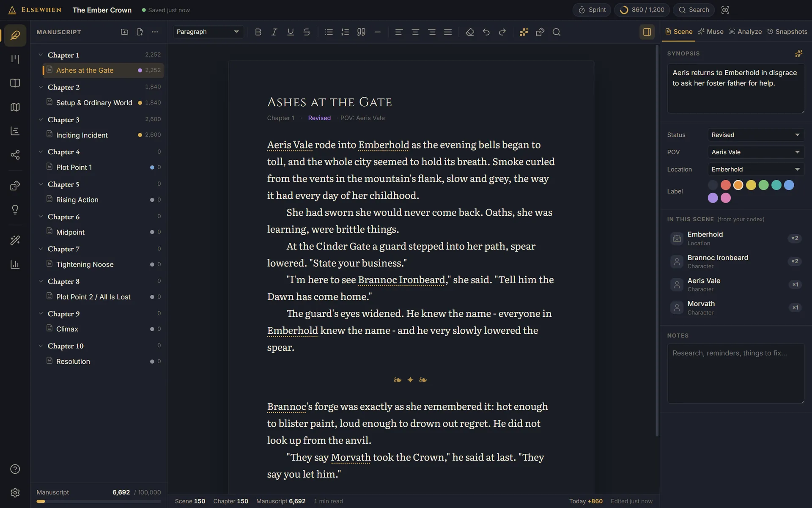Open the AI sparkle tool in toolbar
This screenshot has width=812, height=508.
[x=524, y=32]
